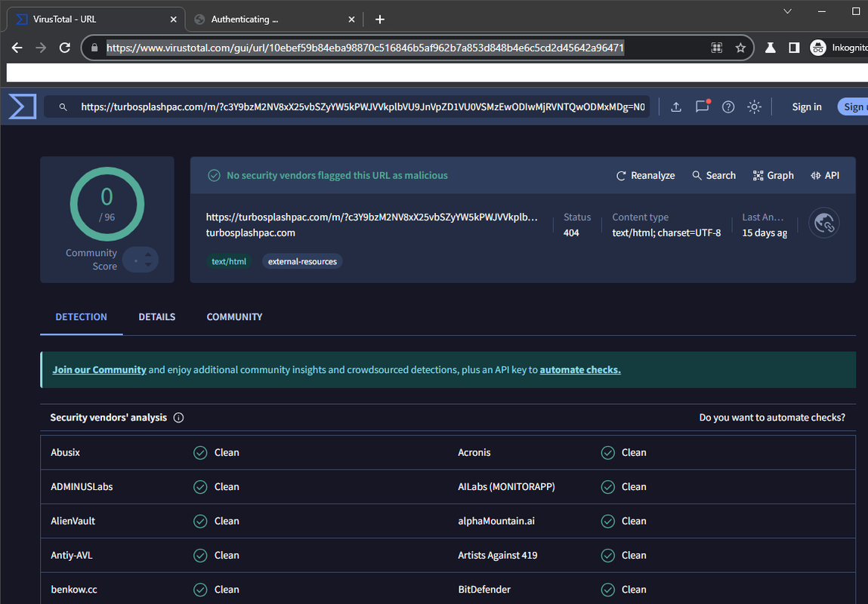
Task: Click the Reanalyze button
Action: coord(645,175)
